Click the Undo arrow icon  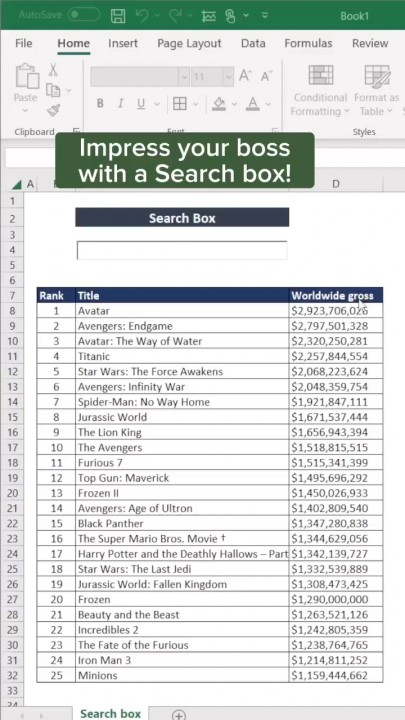(143, 16)
